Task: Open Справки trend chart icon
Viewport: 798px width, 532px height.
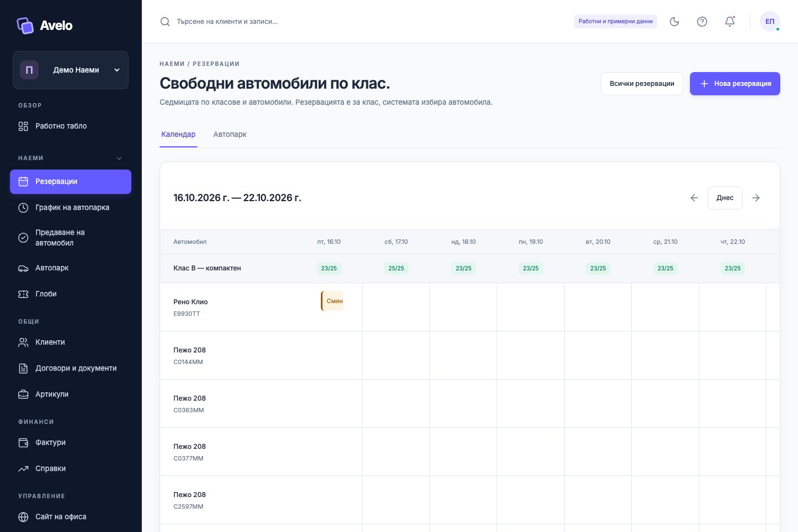Action: [23, 469]
